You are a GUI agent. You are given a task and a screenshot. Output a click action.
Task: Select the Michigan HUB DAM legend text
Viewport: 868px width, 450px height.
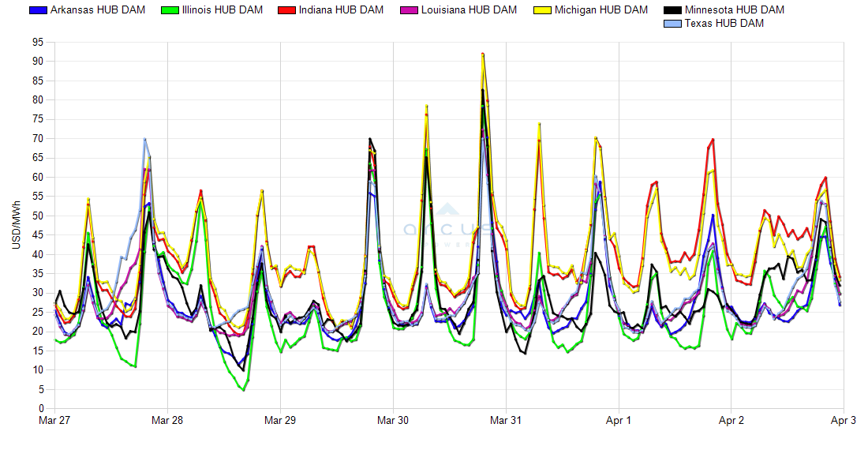click(601, 10)
